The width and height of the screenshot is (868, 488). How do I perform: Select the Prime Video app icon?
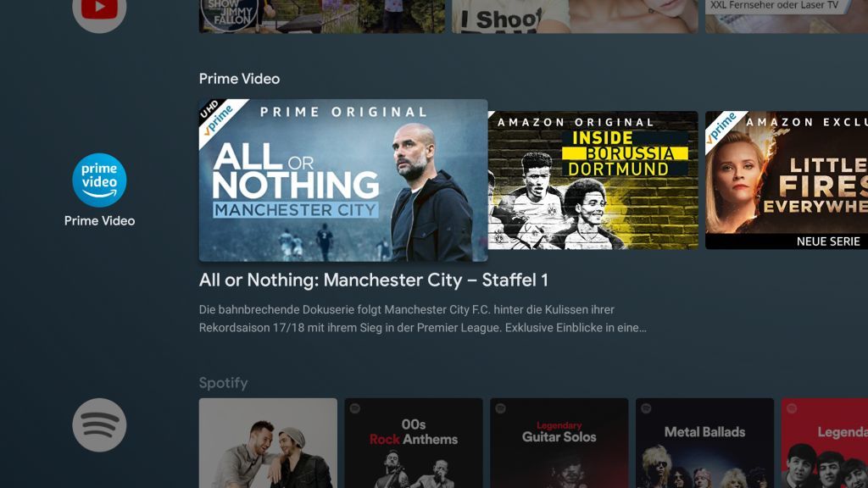(x=99, y=180)
